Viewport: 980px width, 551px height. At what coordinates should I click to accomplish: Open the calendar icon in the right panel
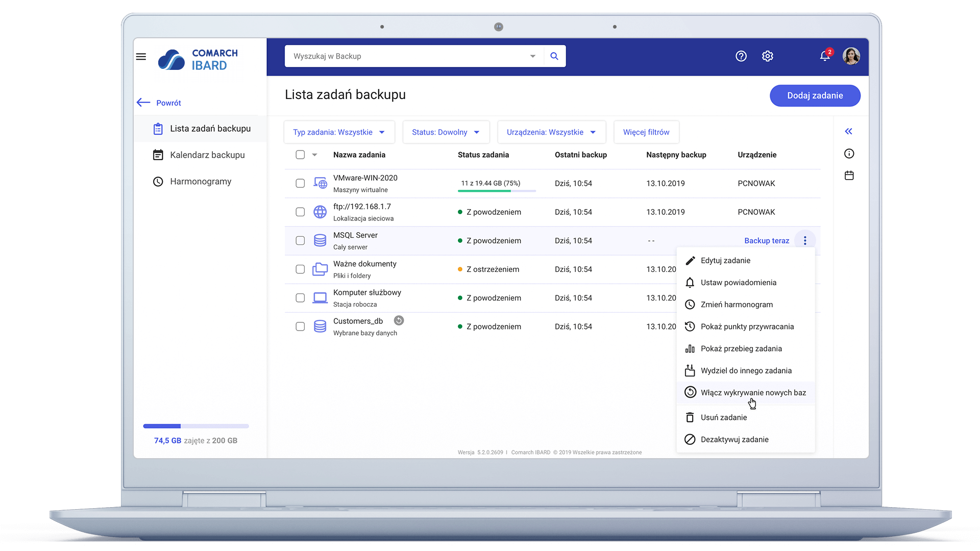849,176
